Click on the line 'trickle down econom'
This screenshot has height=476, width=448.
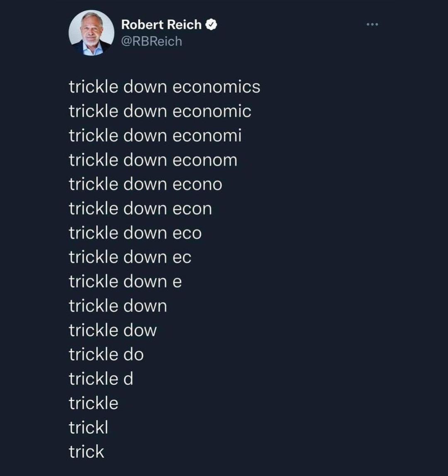(153, 160)
